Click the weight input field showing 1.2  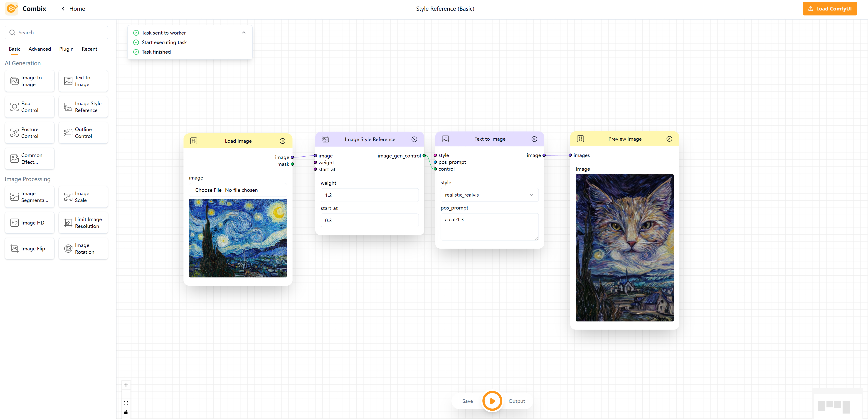[370, 195]
